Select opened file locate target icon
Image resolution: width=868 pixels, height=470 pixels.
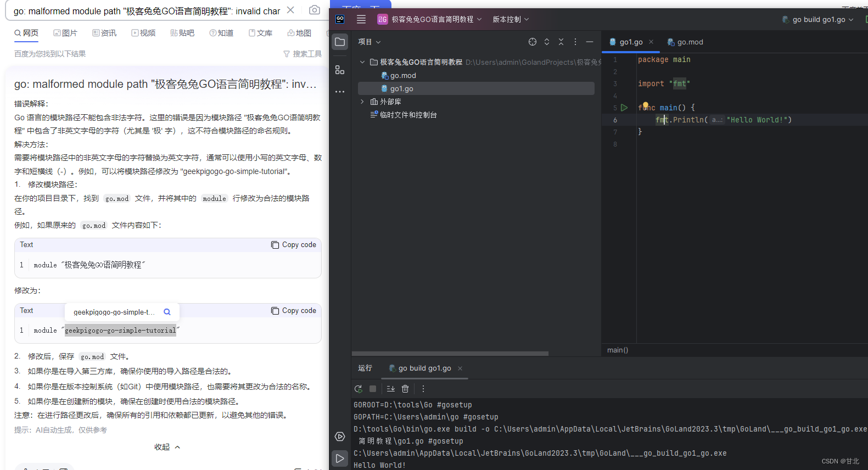tap(533, 42)
